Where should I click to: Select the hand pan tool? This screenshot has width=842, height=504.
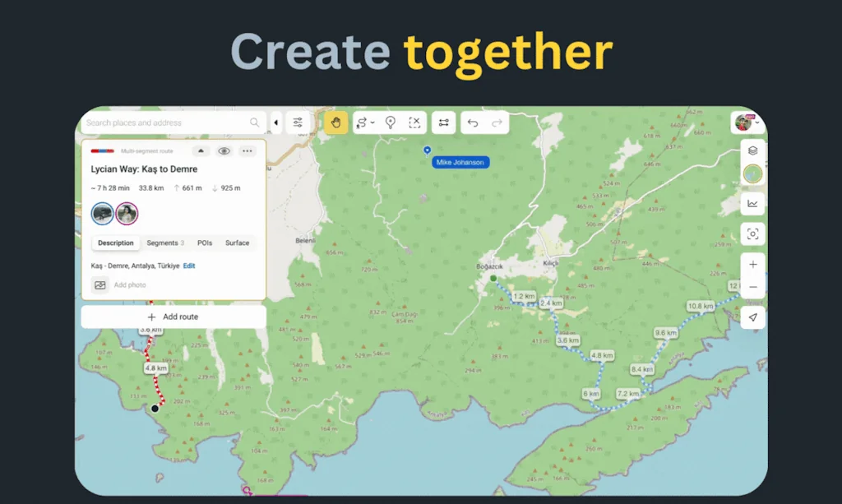click(x=336, y=122)
